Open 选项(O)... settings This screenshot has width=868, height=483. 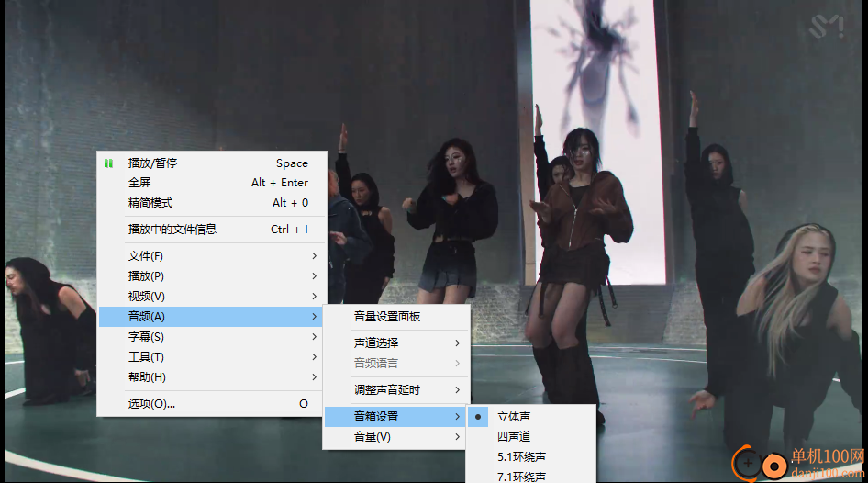click(x=212, y=404)
